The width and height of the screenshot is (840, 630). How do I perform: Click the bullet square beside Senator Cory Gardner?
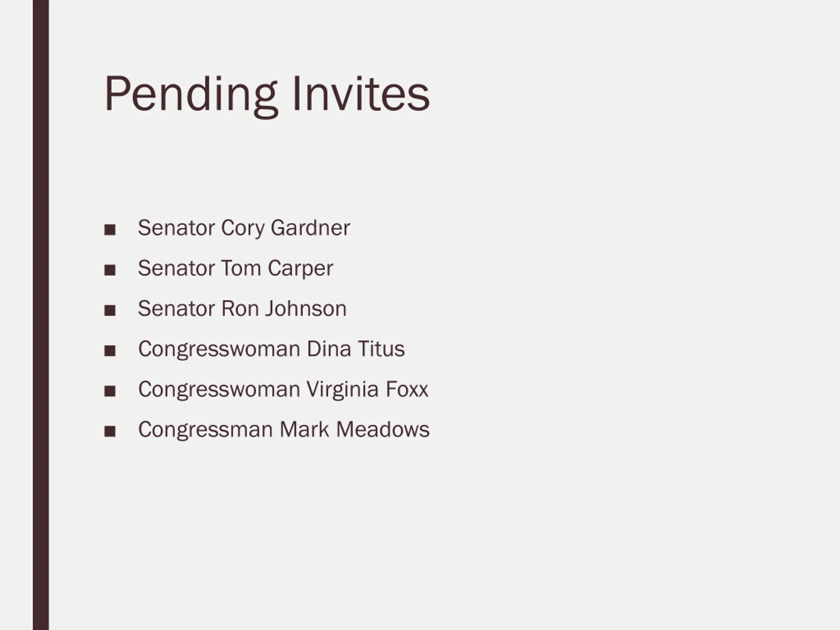[110, 230]
